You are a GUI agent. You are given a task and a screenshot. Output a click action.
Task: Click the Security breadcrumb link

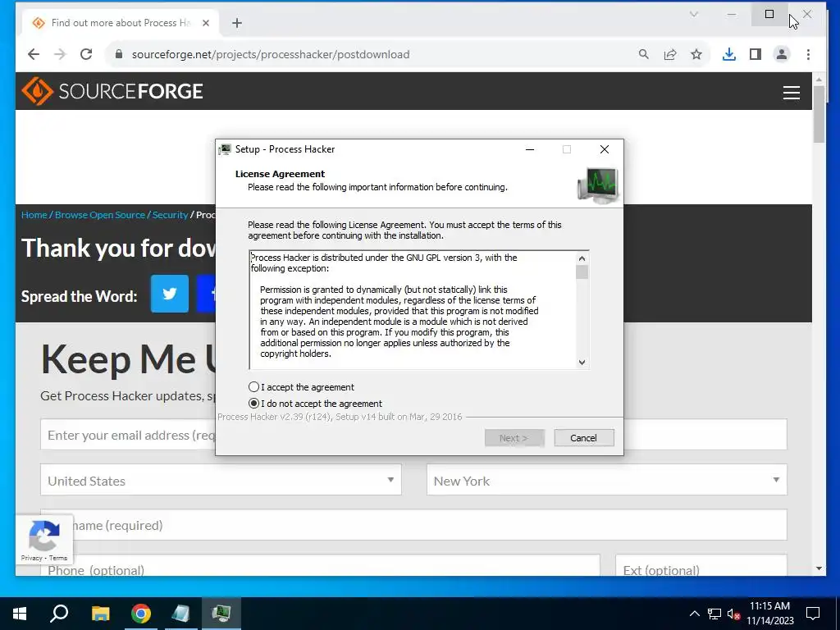170,215
